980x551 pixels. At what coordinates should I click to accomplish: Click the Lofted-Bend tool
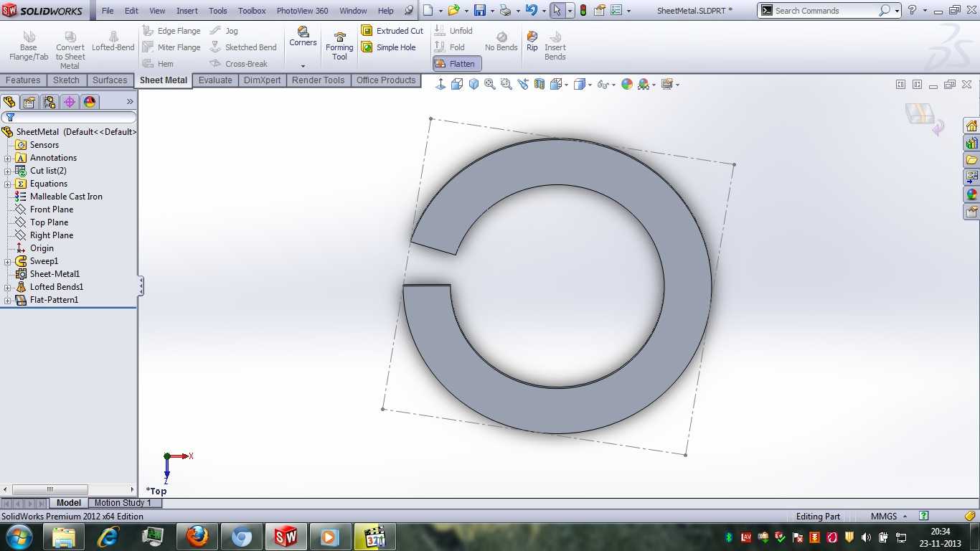[x=113, y=42]
